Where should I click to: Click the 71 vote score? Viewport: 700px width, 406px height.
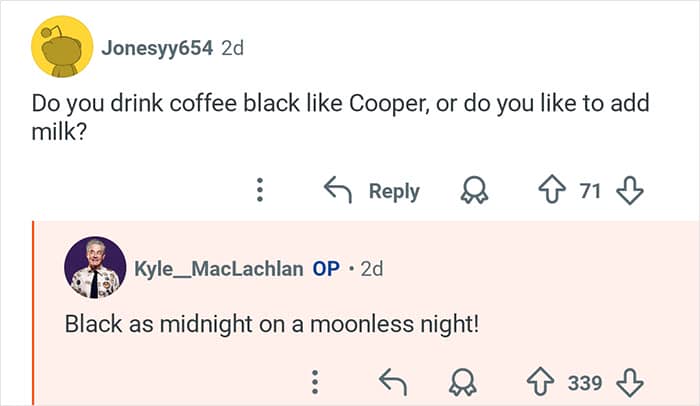point(590,190)
